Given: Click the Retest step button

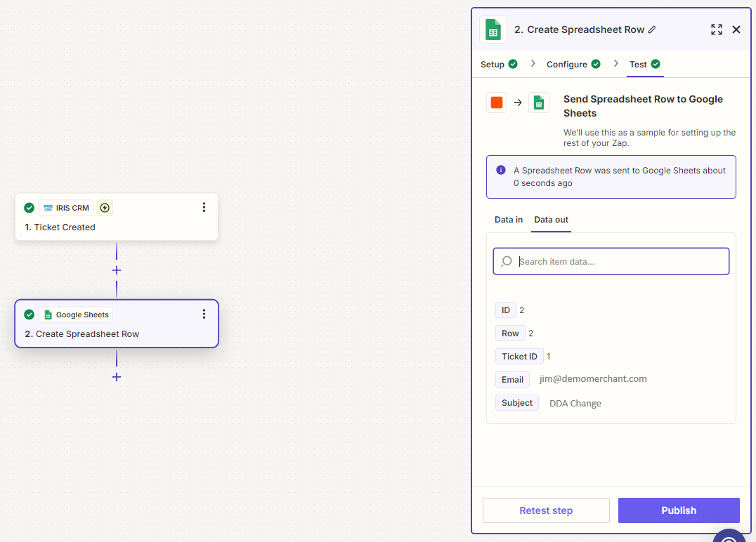Looking at the screenshot, I should 546,510.
